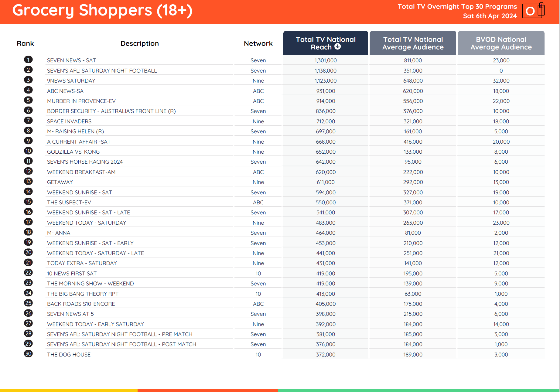Select the rank 30 circle badge
The height and width of the screenshot is (392, 560).
coord(28,354)
